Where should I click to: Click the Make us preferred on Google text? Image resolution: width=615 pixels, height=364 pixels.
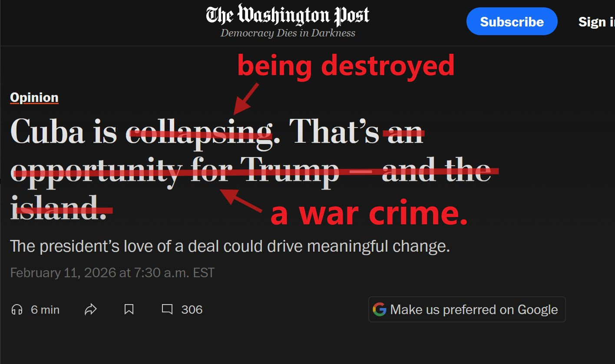[474, 310]
